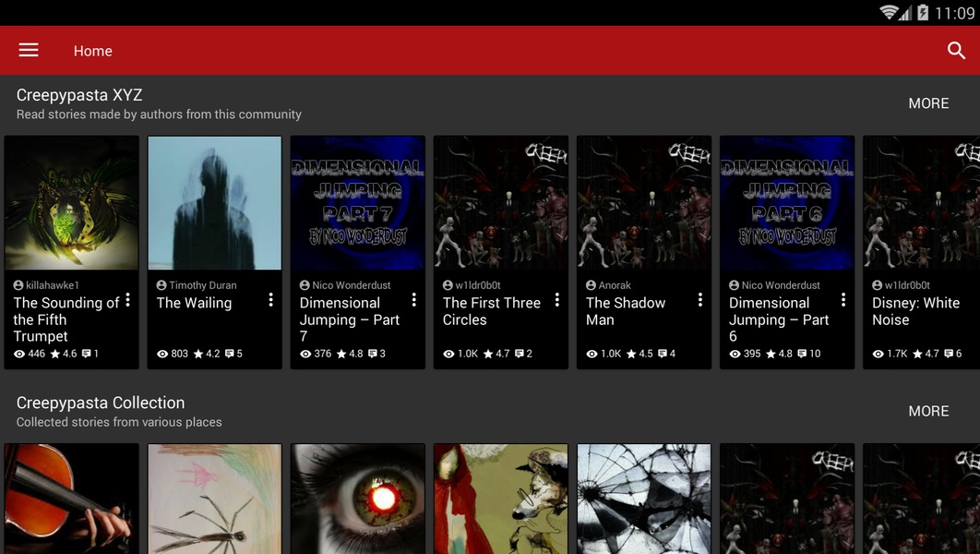Open The Sounding of the Fifth Trumpet cover

(72, 202)
